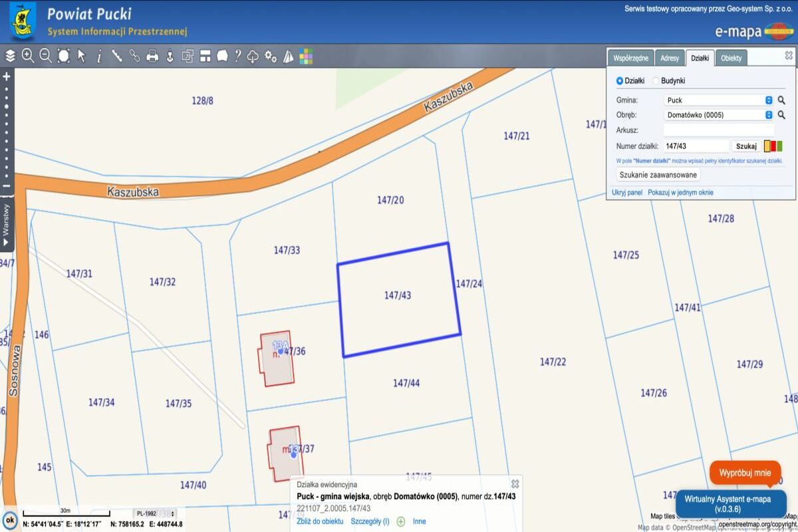Open the help question mark icon
The width and height of the screenshot is (798, 532).
click(x=237, y=56)
